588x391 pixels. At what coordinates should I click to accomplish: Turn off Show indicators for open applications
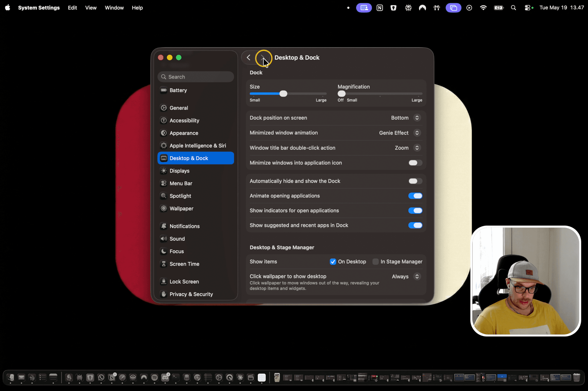tap(415, 211)
